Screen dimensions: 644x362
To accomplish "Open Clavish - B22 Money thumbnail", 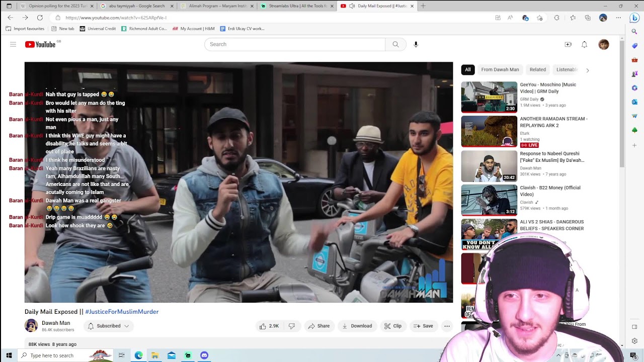I will tap(489, 200).
